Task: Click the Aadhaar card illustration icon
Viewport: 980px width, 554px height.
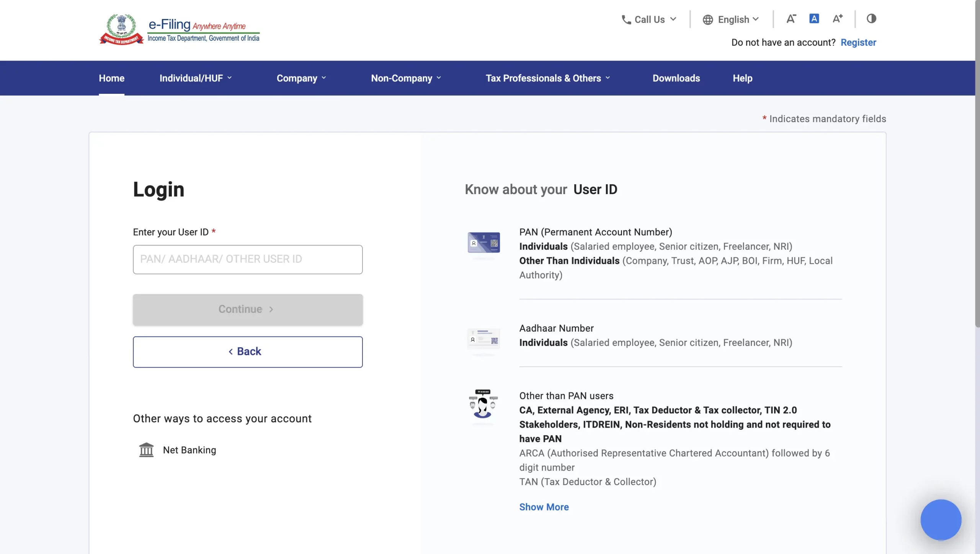Action: 483,339
